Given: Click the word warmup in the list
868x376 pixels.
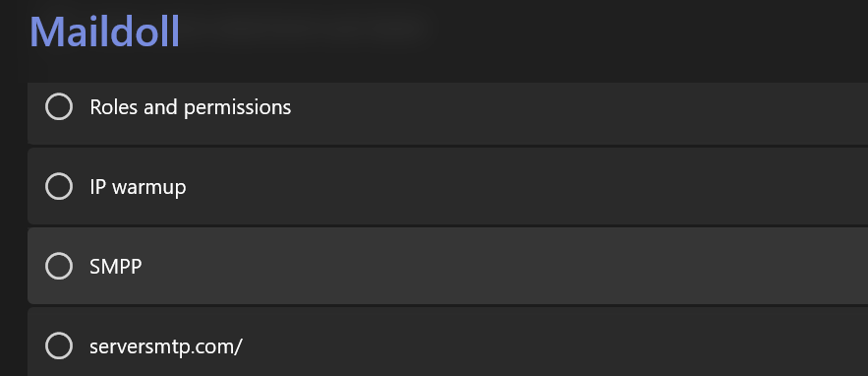Looking at the screenshot, I should 148,188.
